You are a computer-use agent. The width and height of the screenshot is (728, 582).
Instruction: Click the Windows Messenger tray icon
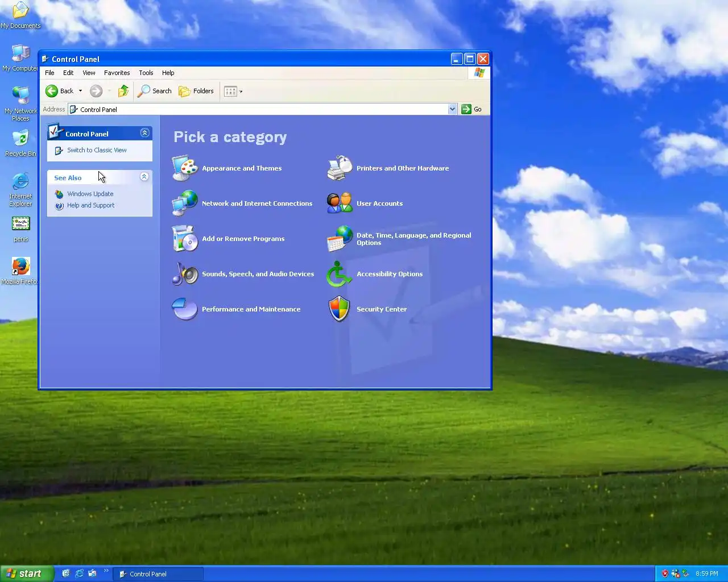pos(675,573)
